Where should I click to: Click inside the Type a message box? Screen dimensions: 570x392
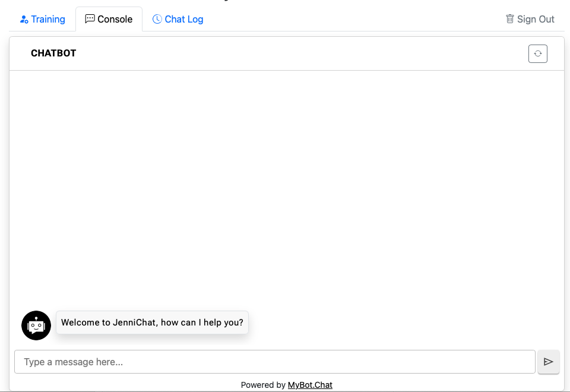click(274, 361)
